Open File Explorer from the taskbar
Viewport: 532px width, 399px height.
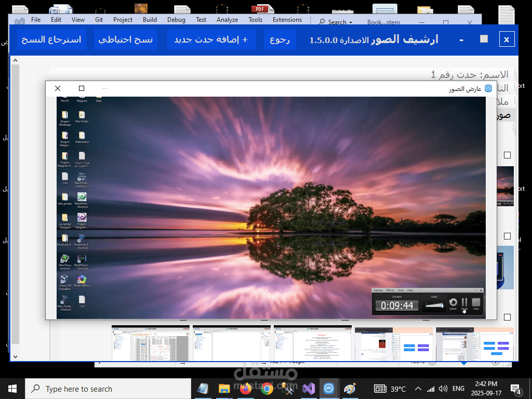click(224, 389)
